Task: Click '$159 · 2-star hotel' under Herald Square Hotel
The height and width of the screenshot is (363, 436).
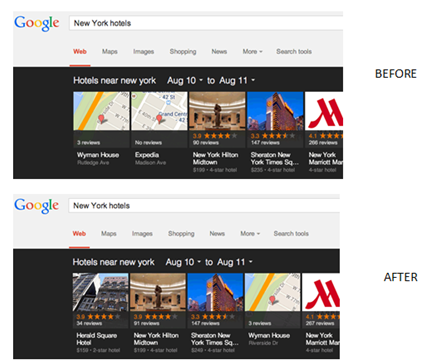Action: click(x=98, y=350)
